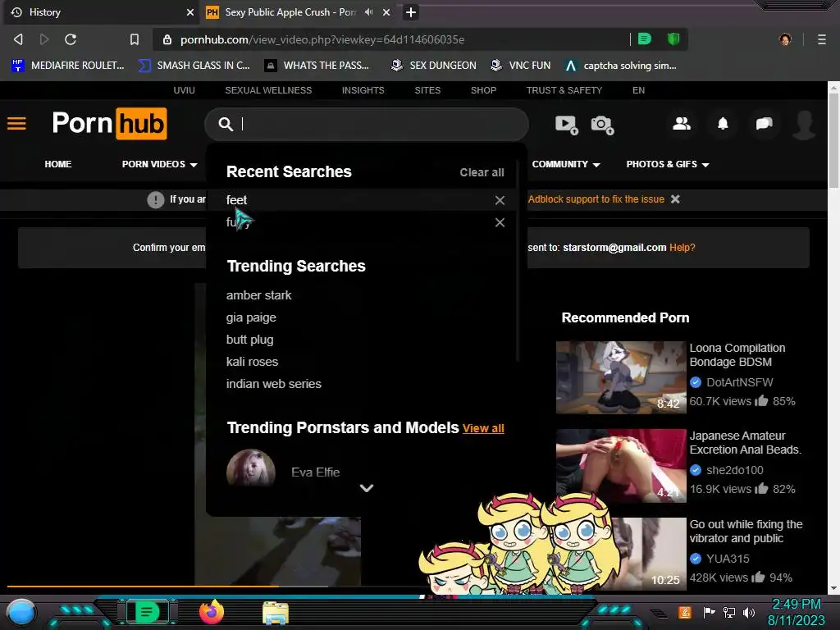
Task: Open the VNC FUN bookmark
Action: coord(521,66)
